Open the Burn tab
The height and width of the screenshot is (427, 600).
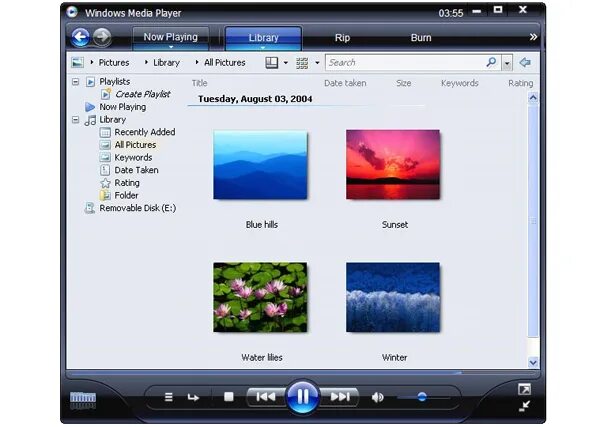(421, 38)
